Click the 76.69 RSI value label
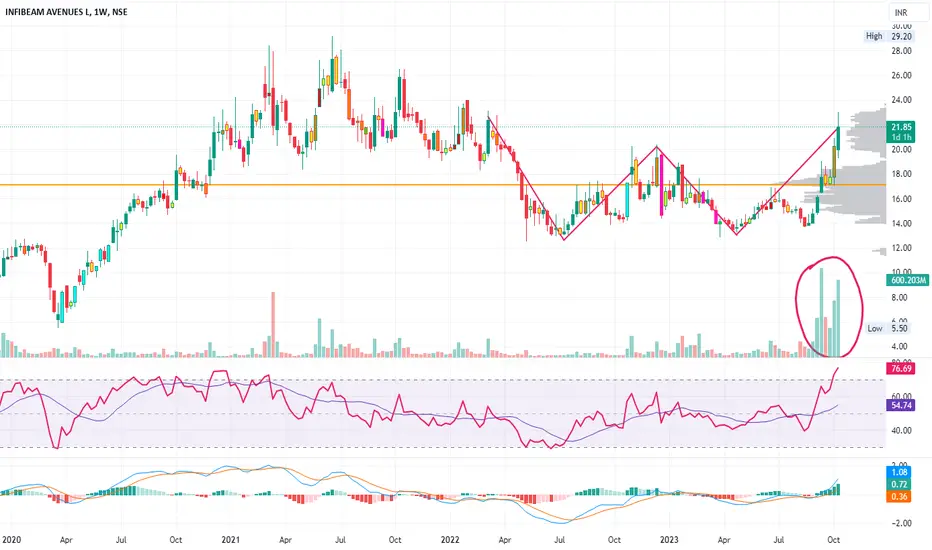 [x=901, y=369]
